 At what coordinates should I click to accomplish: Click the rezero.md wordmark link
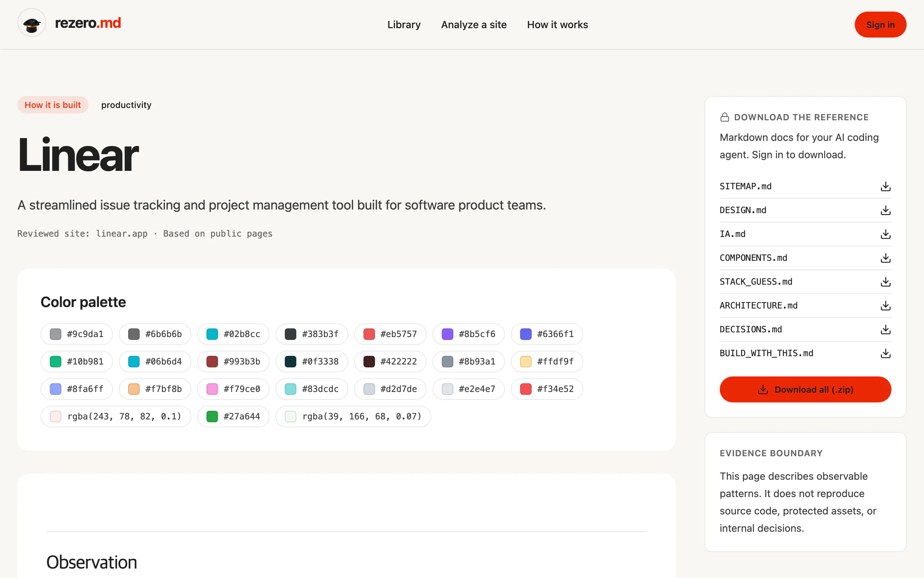click(x=88, y=23)
